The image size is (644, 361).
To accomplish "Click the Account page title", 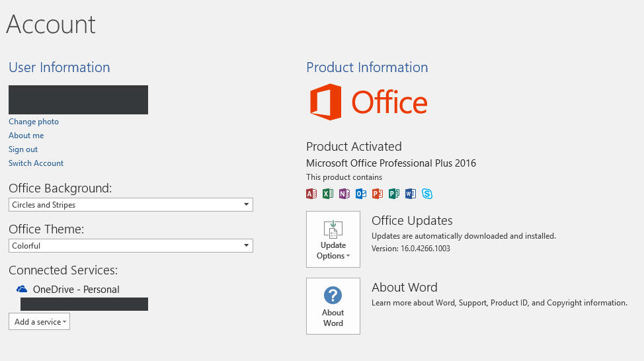I will coord(51,24).
